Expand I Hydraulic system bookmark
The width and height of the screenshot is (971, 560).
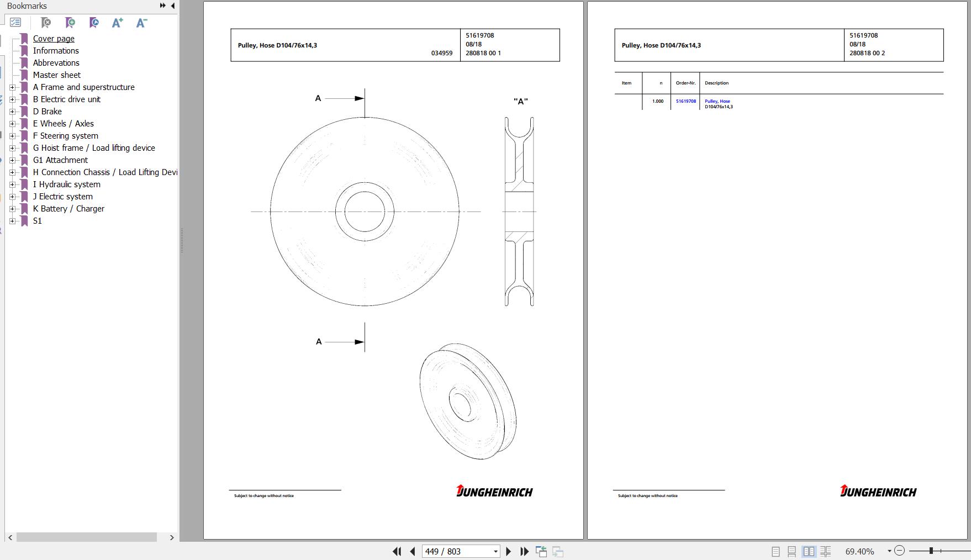pyautogui.click(x=13, y=184)
